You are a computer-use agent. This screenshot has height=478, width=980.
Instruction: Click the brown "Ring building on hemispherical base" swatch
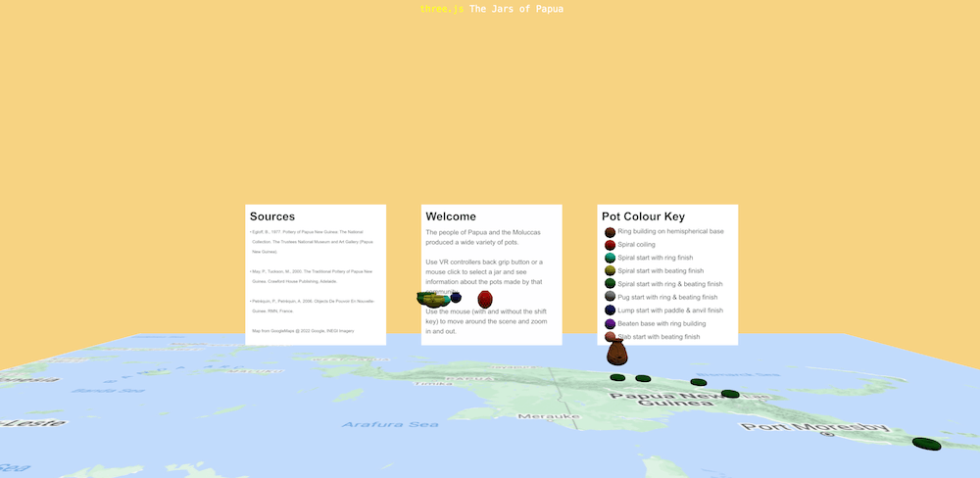[610, 232]
